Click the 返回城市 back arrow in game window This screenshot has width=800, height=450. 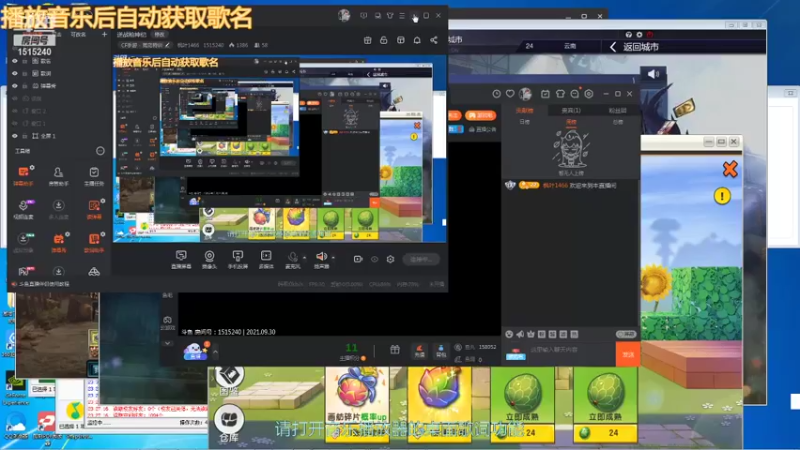pyautogui.click(x=613, y=47)
